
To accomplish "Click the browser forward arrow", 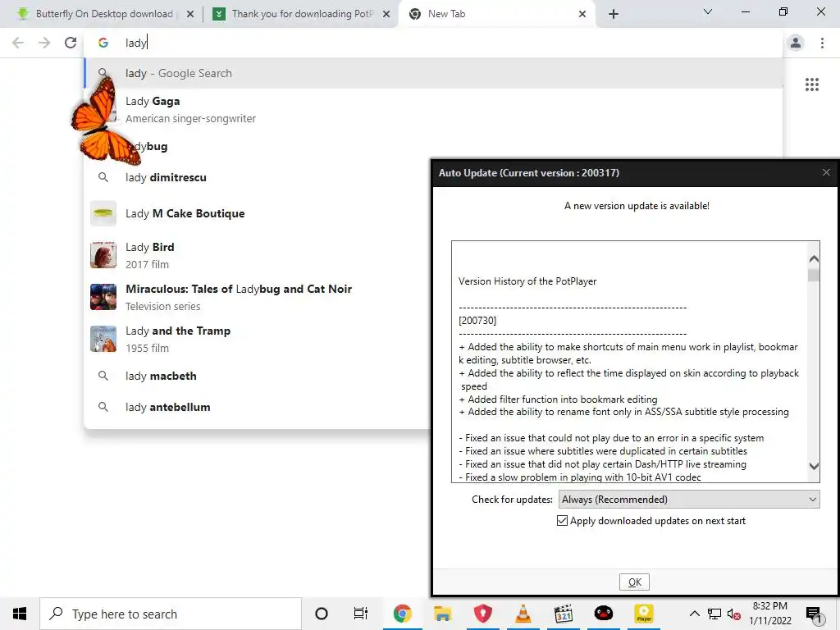I will pos(44,43).
